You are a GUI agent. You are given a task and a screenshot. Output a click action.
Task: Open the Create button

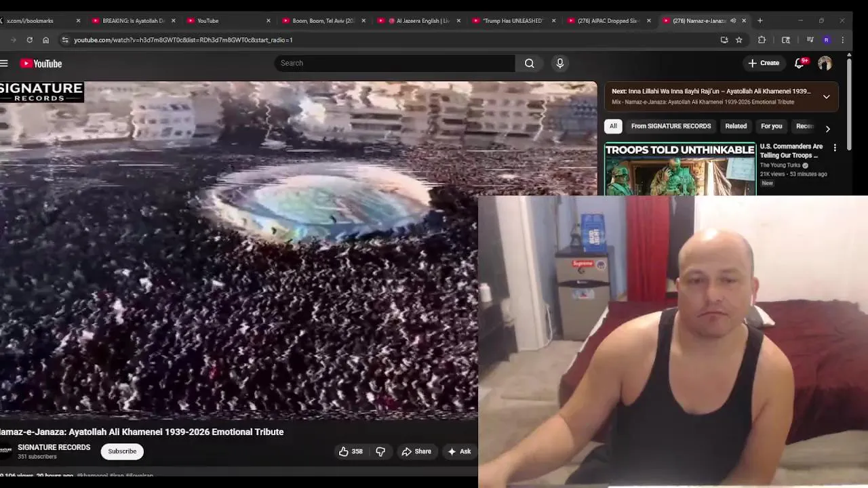pos(764,63)
